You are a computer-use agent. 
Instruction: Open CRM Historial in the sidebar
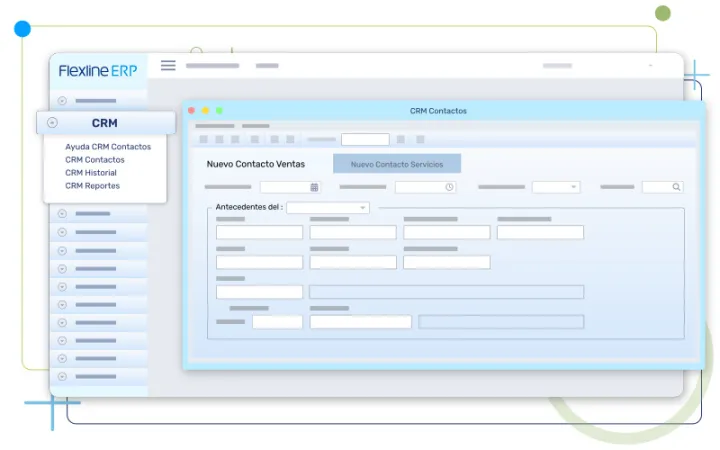click(91, 173)
